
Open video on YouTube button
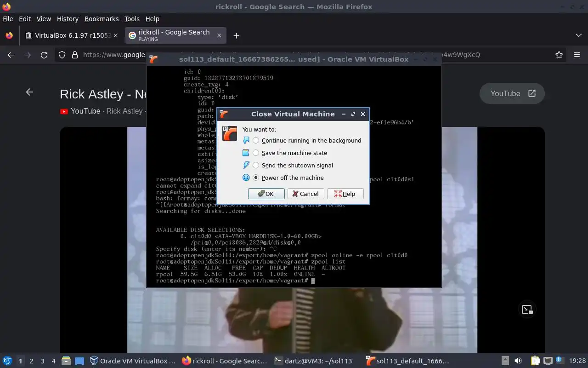(512, 93)
